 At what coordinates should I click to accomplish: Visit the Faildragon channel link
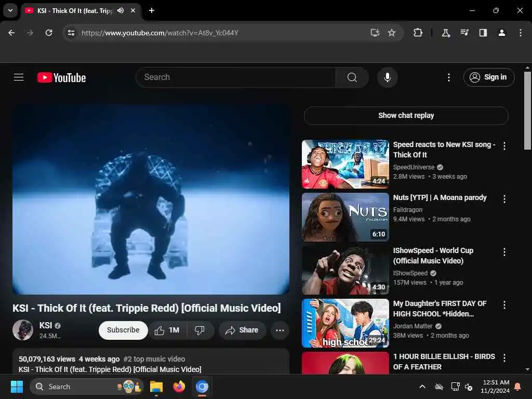point(407,210)
